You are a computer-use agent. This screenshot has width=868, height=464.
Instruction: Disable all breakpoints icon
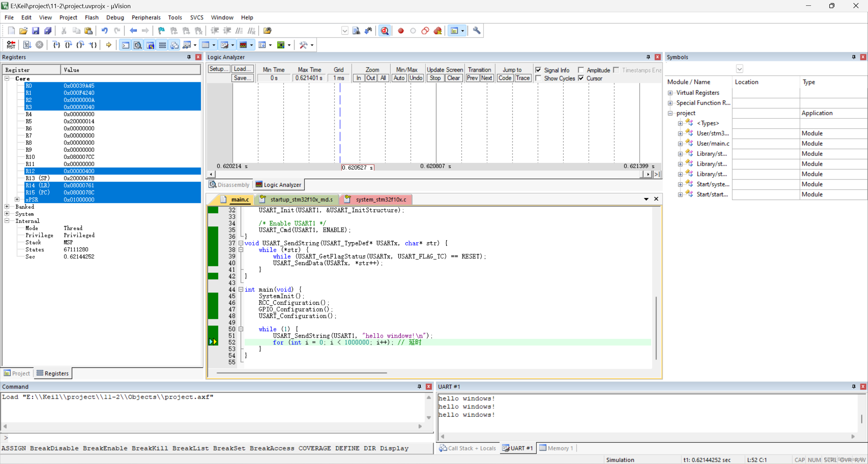click(x=425, y=31)
